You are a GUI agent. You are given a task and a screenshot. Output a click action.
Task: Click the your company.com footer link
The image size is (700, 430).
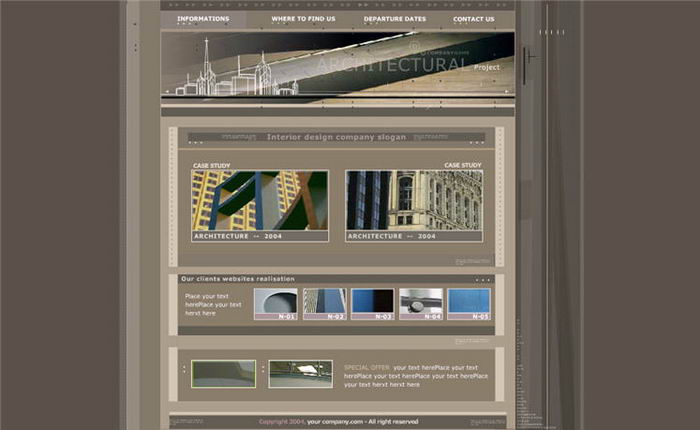(335, 421)
